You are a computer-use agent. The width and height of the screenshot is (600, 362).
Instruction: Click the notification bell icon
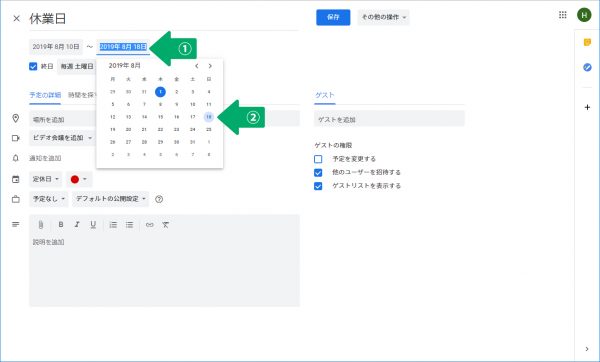coord(16,158)
